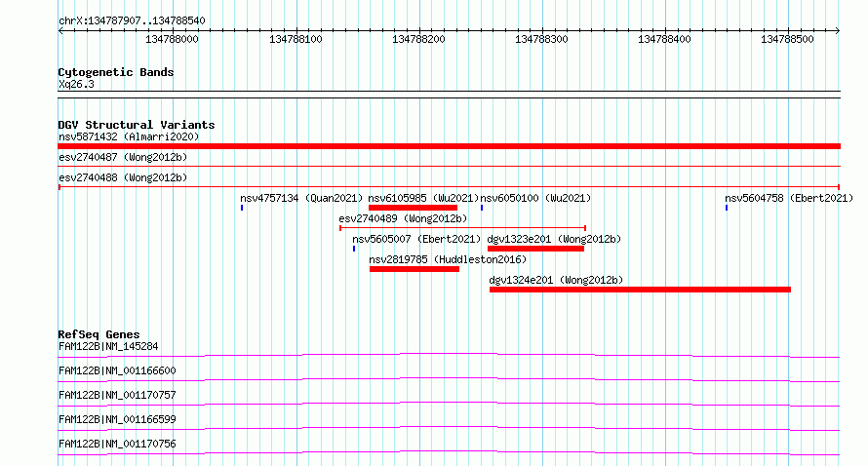
Task: Select the red bar under nsv6105985
Action: click(x=413, y=208)
